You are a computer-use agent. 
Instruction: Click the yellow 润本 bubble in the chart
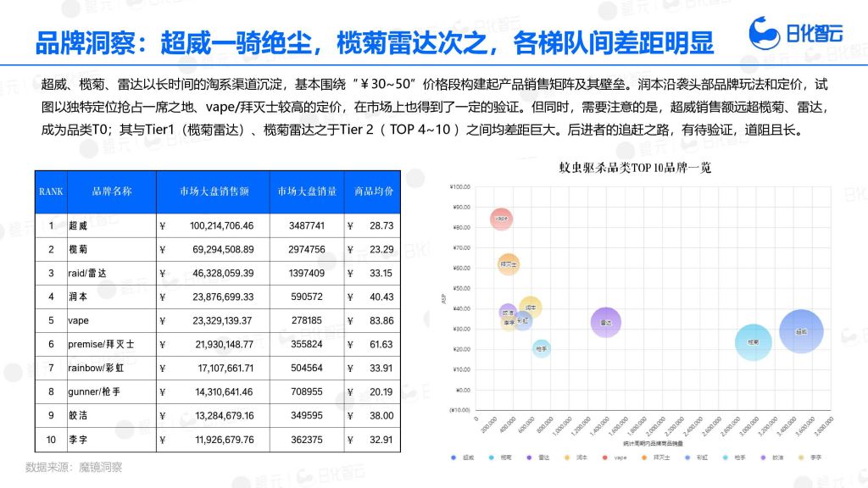point(531,308)
